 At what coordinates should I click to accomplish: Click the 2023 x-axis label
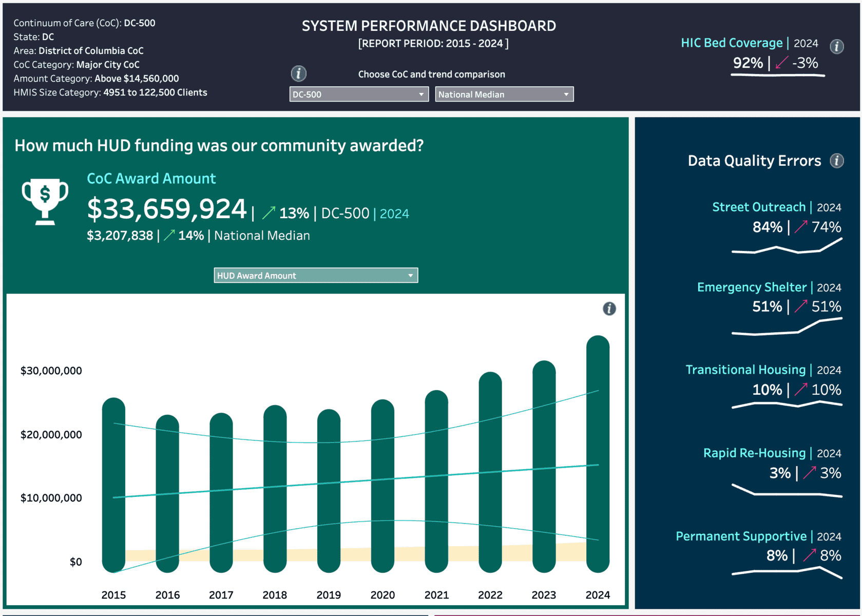[x=544, y=595]
